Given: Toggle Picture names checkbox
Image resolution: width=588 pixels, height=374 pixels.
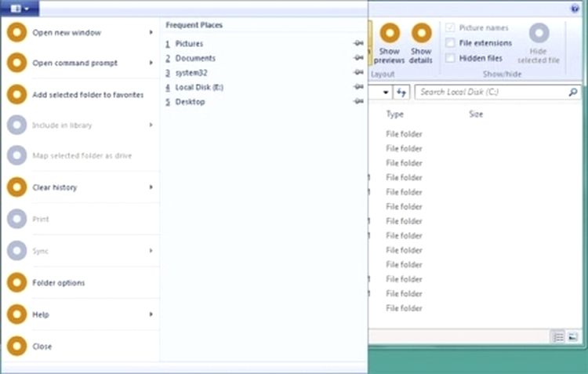Looking at the screenshot, I should [450, 27].
